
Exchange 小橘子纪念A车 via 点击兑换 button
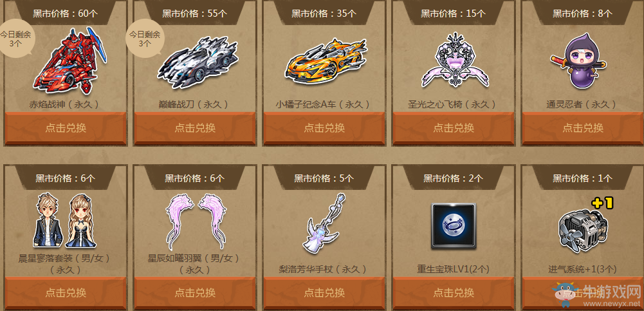tap(324, 128)
